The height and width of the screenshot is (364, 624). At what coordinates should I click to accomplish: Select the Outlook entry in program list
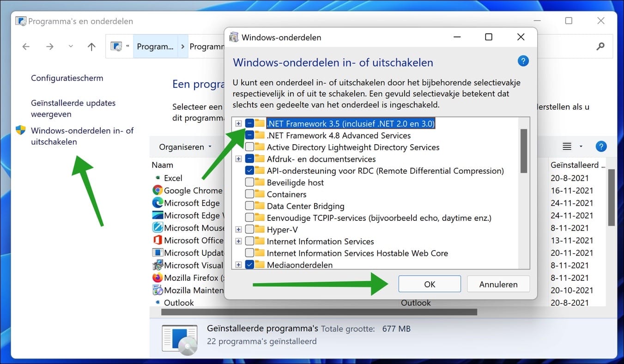pos(179,303)
